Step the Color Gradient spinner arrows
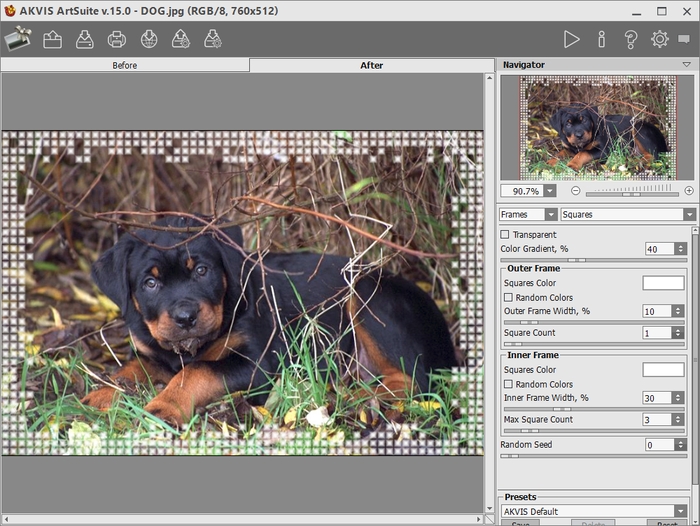700x526 pixels. (680, 249)
